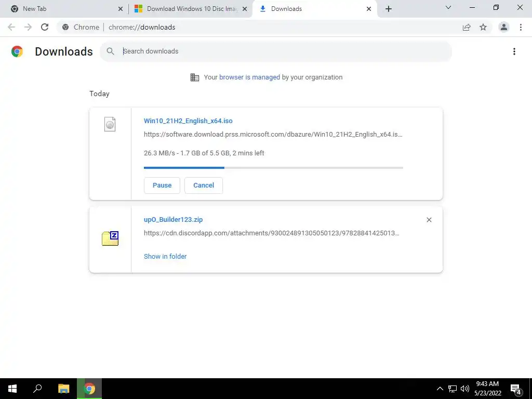
Task: Open a new tab with the plus button
Action: click(389, 9)
